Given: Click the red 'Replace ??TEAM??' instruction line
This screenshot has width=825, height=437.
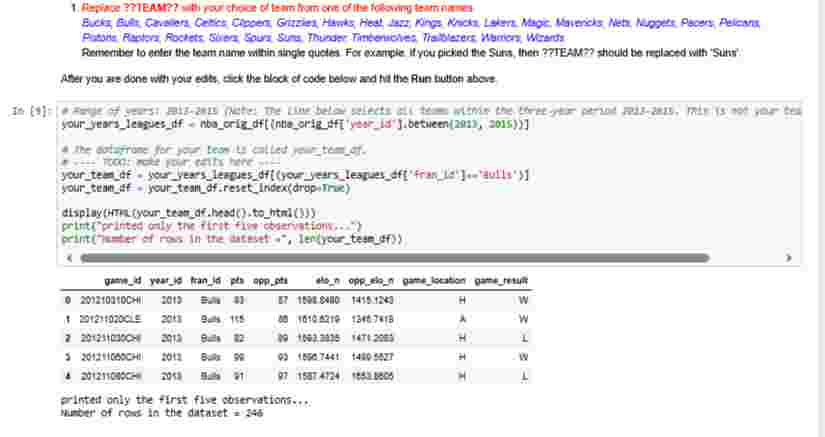Looking at the screenshot, I should coord(277,8).
